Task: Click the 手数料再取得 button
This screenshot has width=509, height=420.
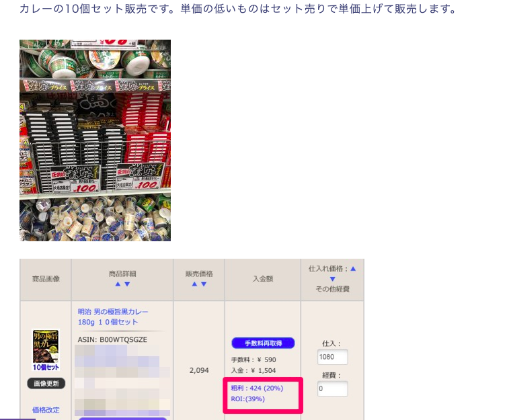Action: click(x=264, y=343)
